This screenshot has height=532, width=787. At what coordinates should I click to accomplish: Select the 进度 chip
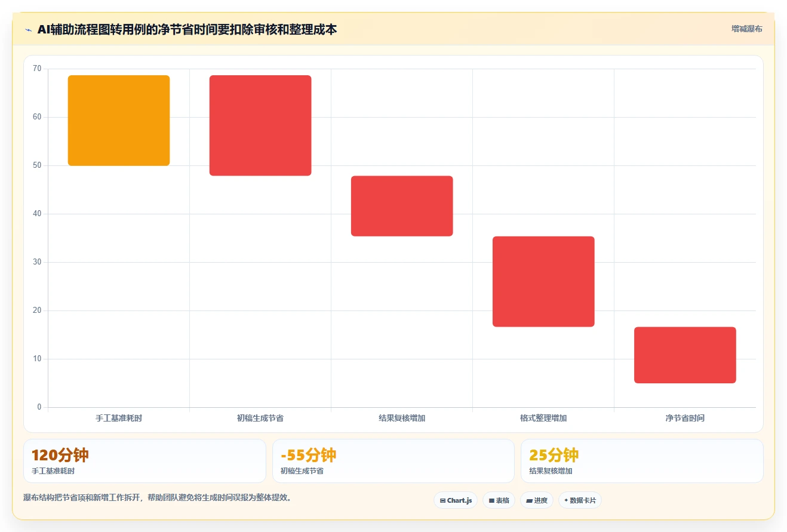[x=537, y=500]
